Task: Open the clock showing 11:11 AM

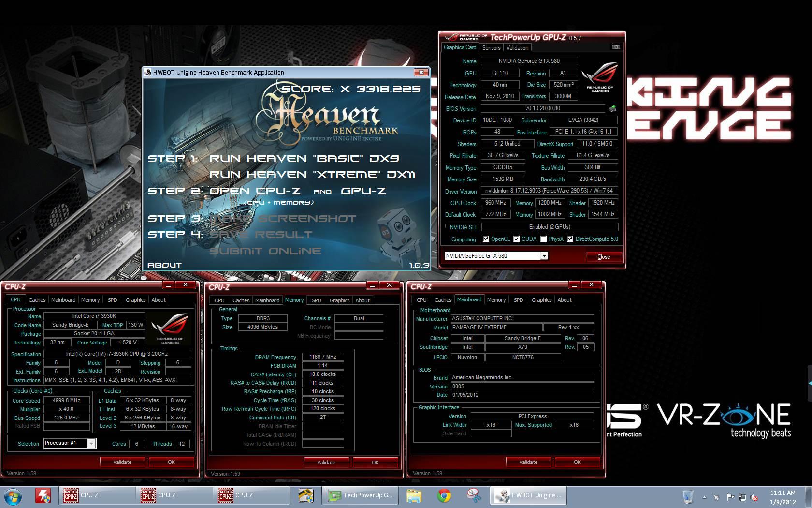Action: coord(783,497)
